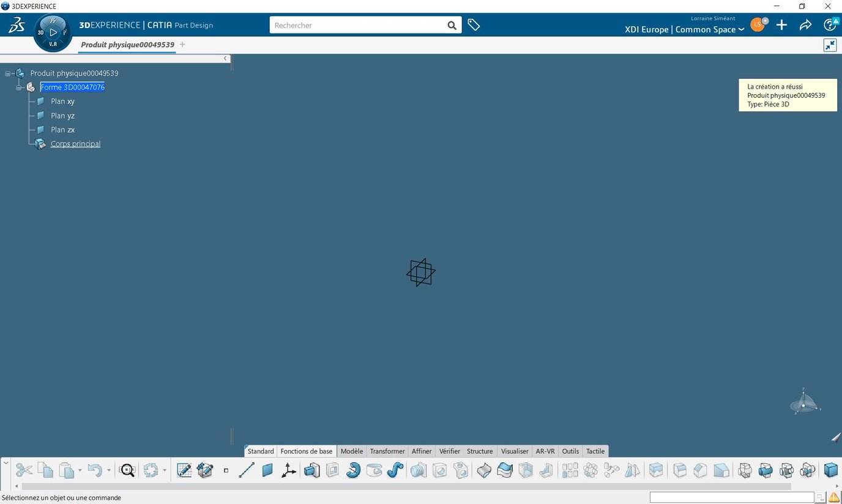The height and width of the screenshot is (504, 842).
Task: Collapse the Forme 3D00047076 tree node
Action: 19,87
